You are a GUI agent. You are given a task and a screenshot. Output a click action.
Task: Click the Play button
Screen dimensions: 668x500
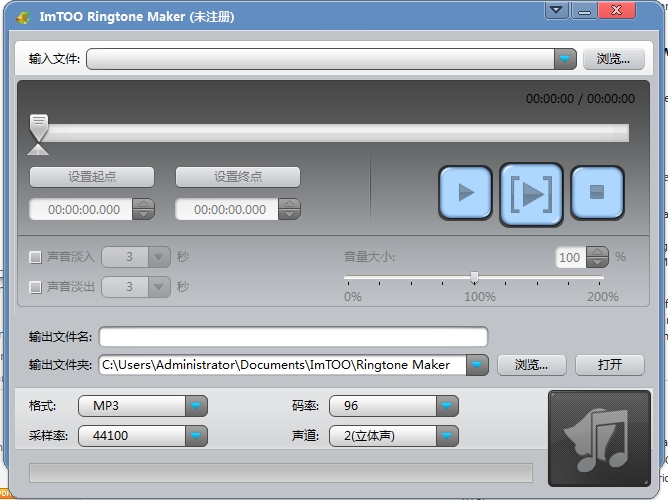(465, 193)
